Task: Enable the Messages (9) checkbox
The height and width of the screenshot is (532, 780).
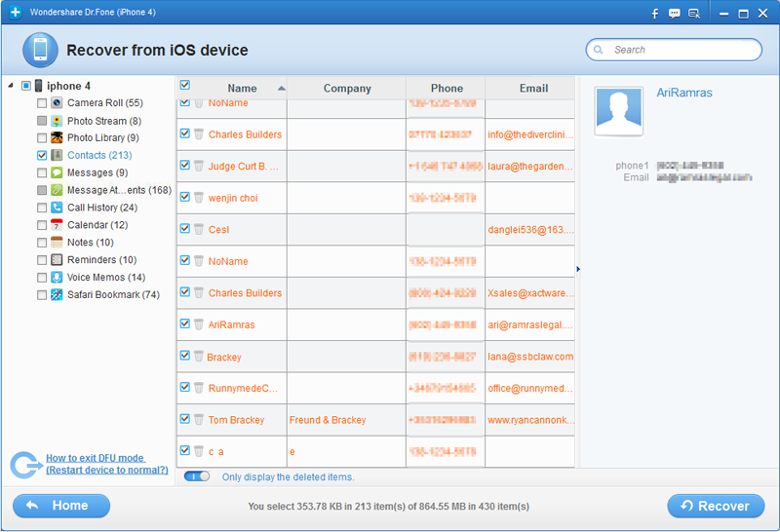Action: point(42,173)
